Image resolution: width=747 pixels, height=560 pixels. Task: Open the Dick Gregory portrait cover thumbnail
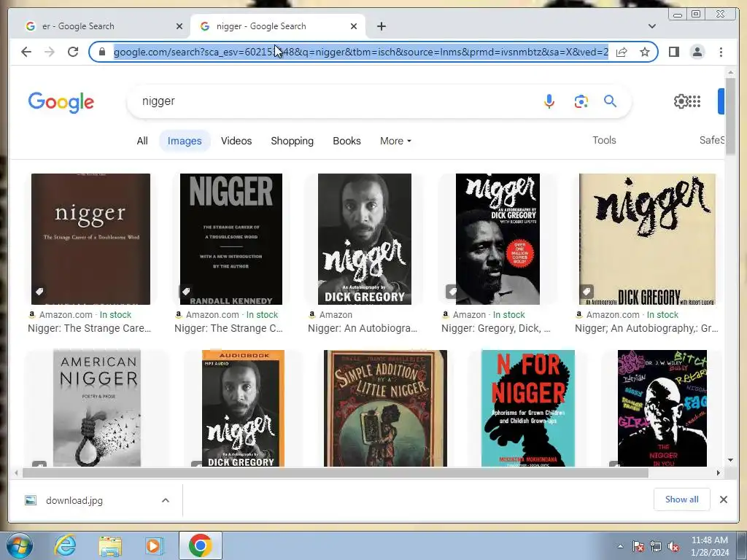[365, 239]
